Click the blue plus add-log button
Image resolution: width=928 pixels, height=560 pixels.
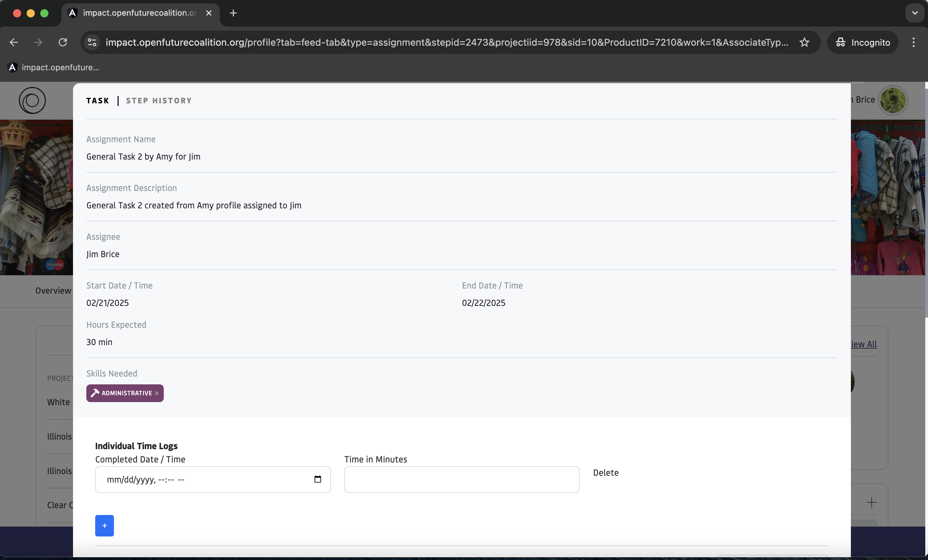104,525
